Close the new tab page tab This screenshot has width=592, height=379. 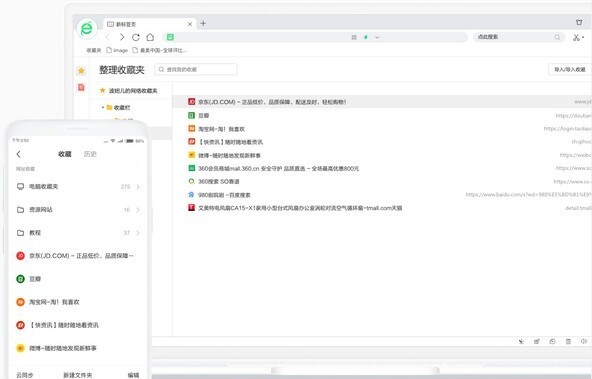click(x=190, y=24)
